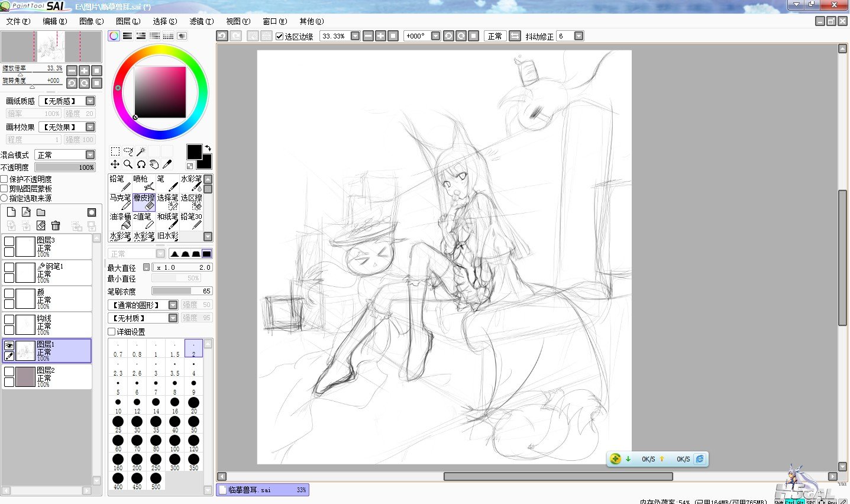Viewport: 850px width, 504px height.
Task: Open the 混合模式 blend mode dropdown
Action: coord(91,155)
